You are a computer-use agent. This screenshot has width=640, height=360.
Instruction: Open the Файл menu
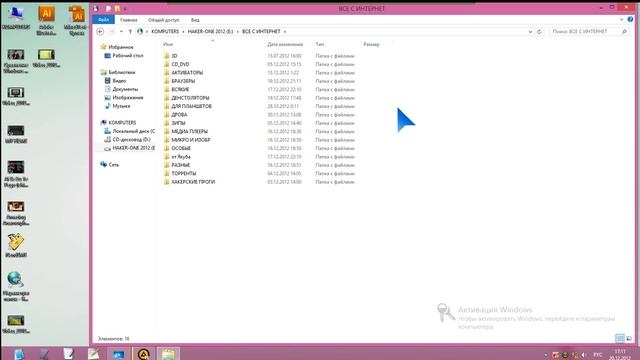pyautogui.click(x=103, y=20)
